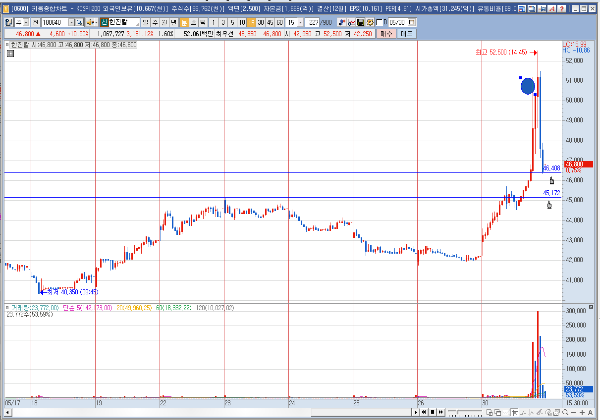This screenshot has height=420, width=600.
Task: Click the date input field showing 05/30
Action: pos(398,23)
